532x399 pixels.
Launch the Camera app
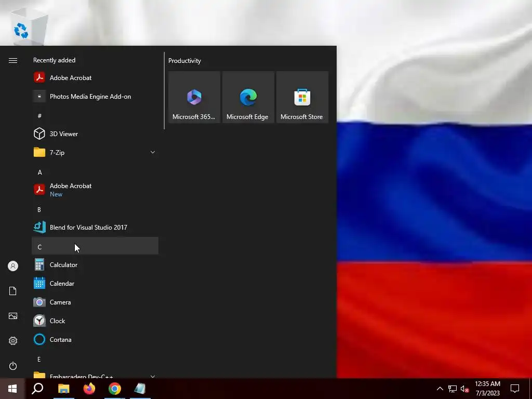click(95, 302)
